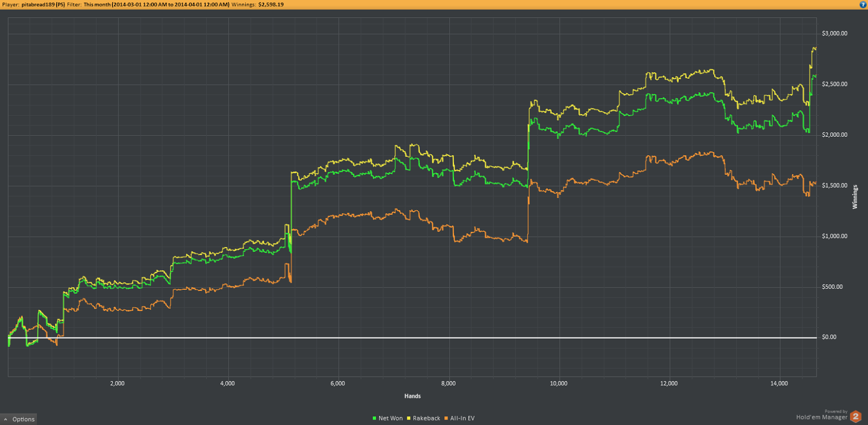Click the vertical 'Winnings' y-axis title
The height and width of the screenshot is (425, 868).
[855, 196]
